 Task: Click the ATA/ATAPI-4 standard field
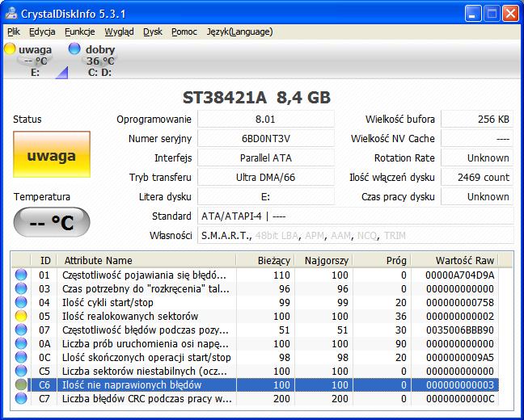[356, 216]
